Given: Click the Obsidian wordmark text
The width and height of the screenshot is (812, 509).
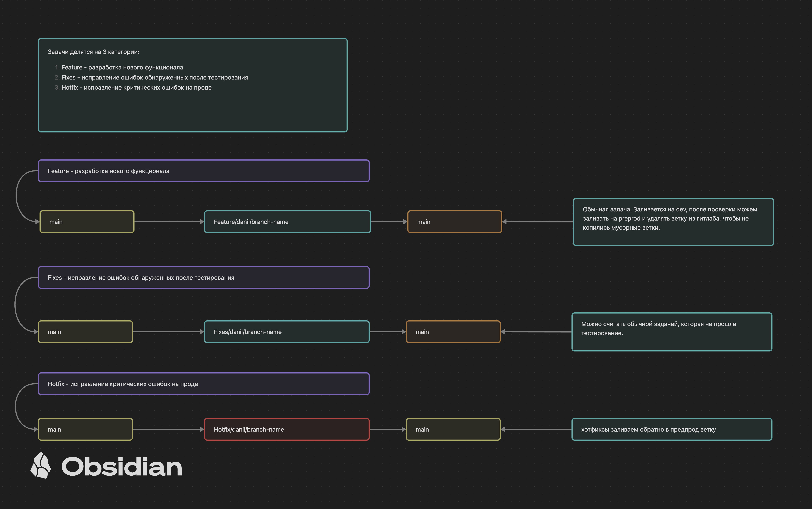Looking at the screenshot, I should (121, 467).
